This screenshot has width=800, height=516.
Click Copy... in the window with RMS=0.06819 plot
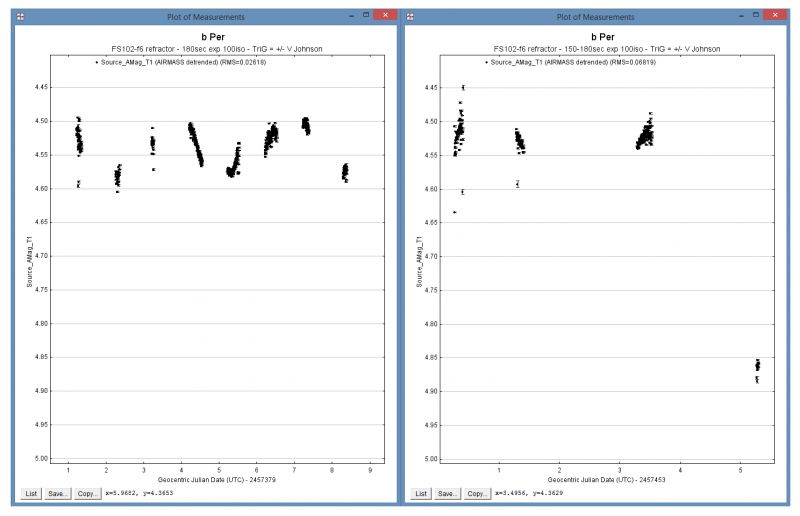[x=478, y=494]
